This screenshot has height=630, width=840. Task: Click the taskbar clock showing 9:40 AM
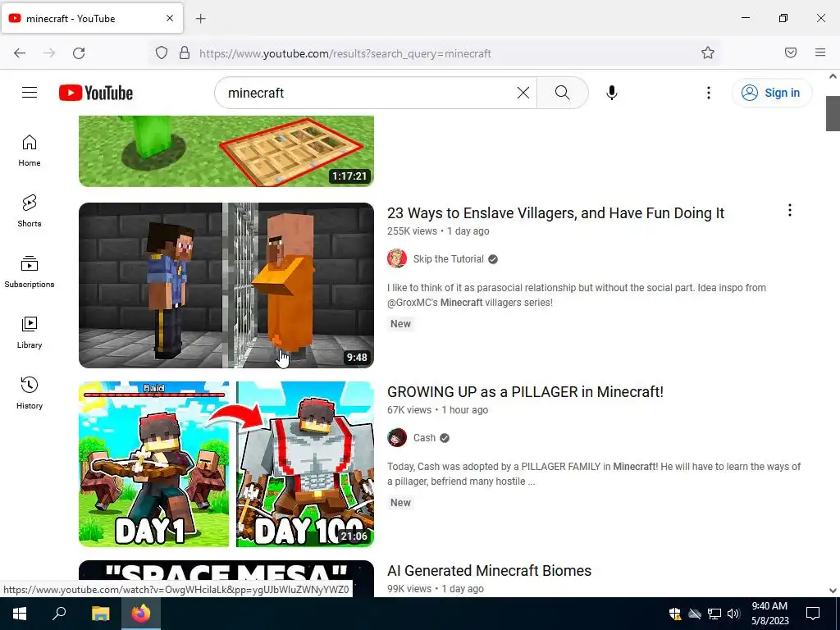click(769, 614)
